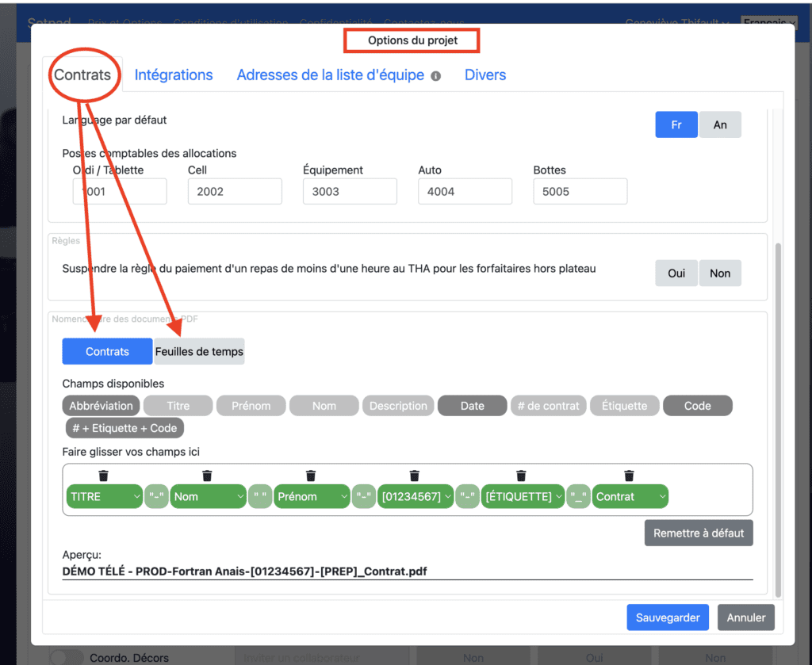Select the Feuilles de temps nomenclature button
812x665 pixels.
click(x=199, y=351)
